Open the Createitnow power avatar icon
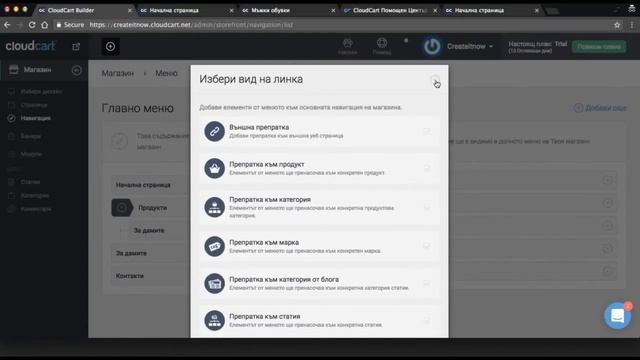Image resolution: width=640 pixels, height=360 pixels. pyautogui.click(x=432, y=47)
